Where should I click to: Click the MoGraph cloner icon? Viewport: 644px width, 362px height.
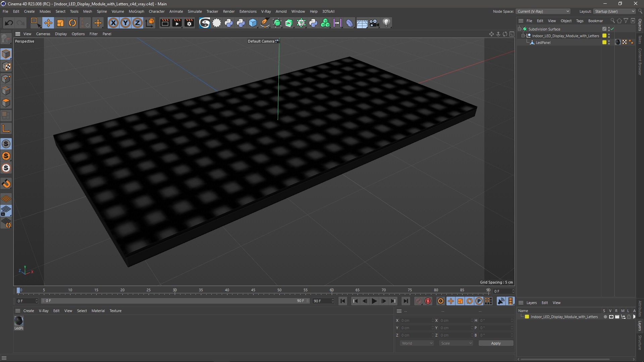point(325,23)
